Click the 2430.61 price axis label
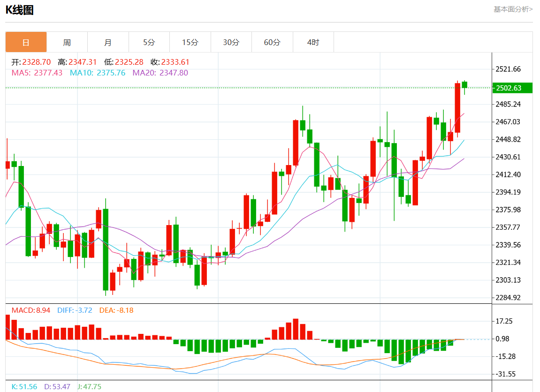 point(508,157)
